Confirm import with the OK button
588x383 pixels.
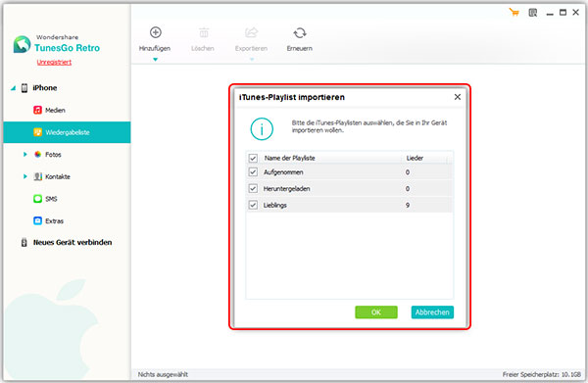point(376,312)
